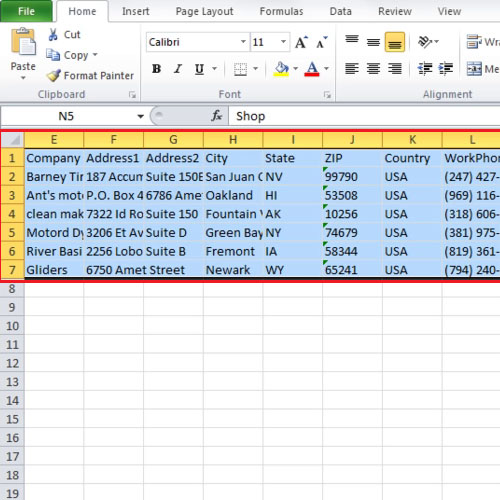The image size is (500, 500).
Task: Click the Select All corner triangle
Action: [x=13, y=140]
